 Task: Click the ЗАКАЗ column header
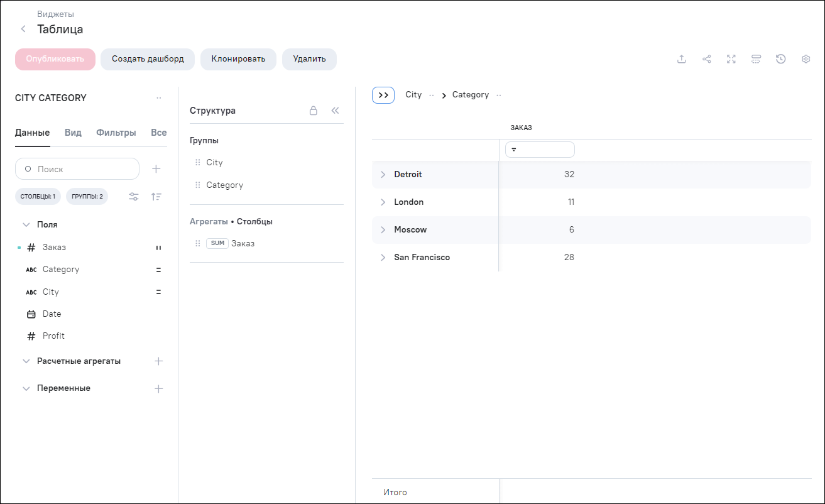[521, 128]
